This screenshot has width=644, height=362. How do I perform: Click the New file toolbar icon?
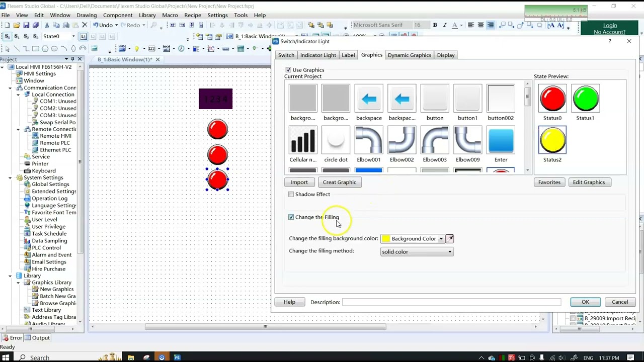pyautogui.click(x=7, y=25)
